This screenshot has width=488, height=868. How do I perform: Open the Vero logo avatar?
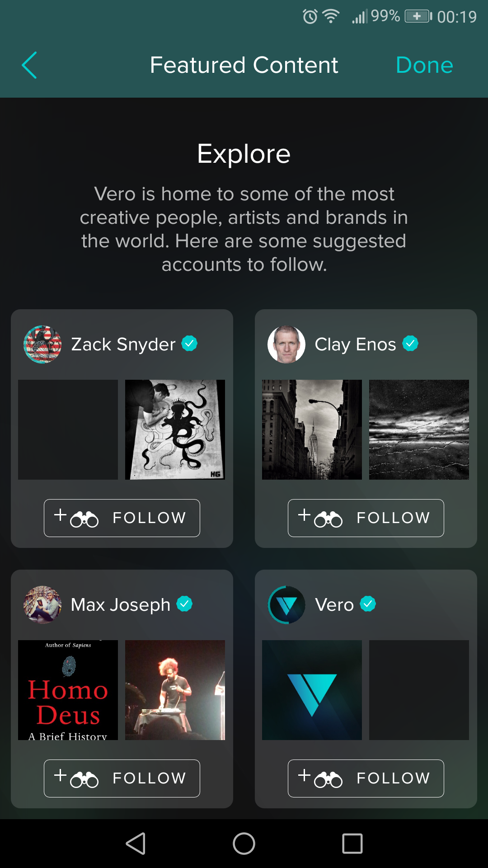(286, 605)
